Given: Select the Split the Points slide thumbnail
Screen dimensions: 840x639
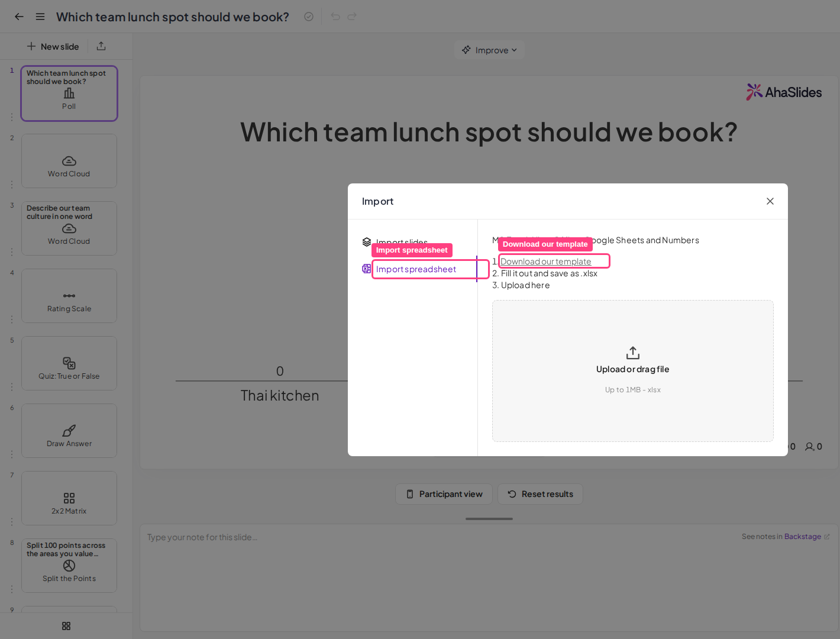Looking at the screenshot, I should pyautogui.click(x=69, y=566).
